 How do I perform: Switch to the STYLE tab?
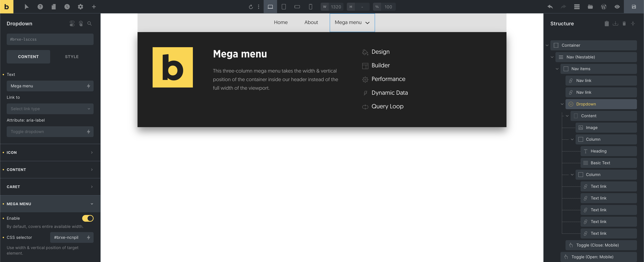coord(72,57)
